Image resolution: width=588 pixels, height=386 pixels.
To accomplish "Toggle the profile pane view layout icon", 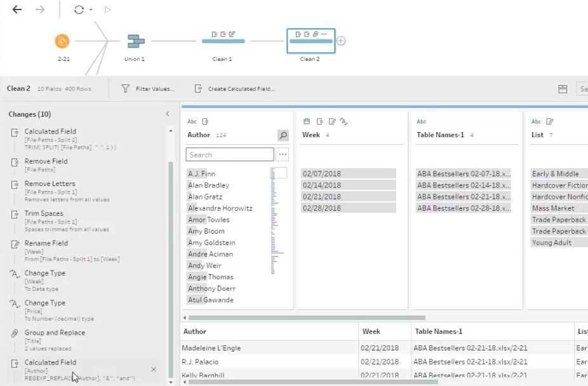I will tap(563, 89).
